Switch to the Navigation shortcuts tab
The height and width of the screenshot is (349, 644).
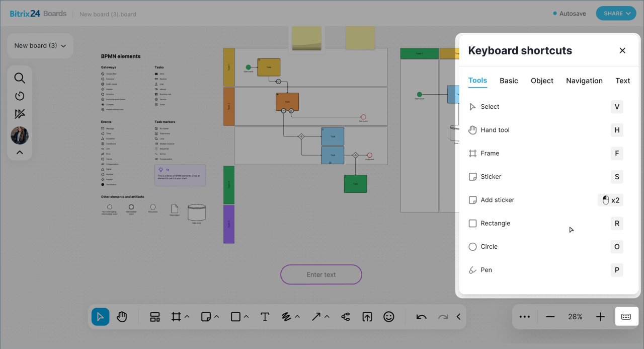pos(584,81)
